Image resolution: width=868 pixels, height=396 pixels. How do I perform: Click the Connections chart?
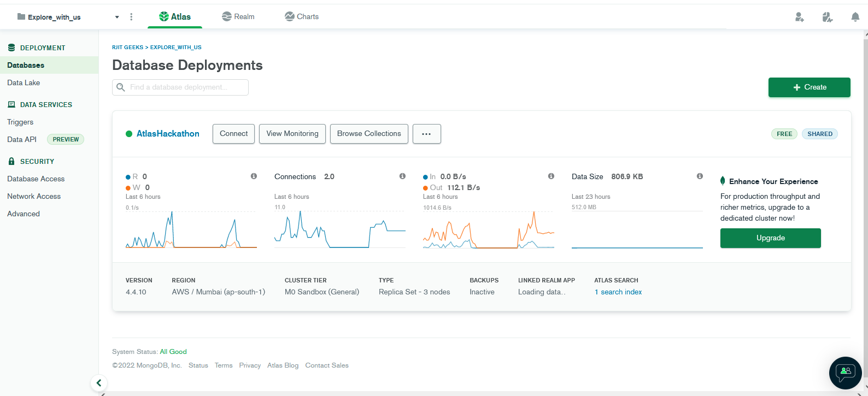pos(340,229)
